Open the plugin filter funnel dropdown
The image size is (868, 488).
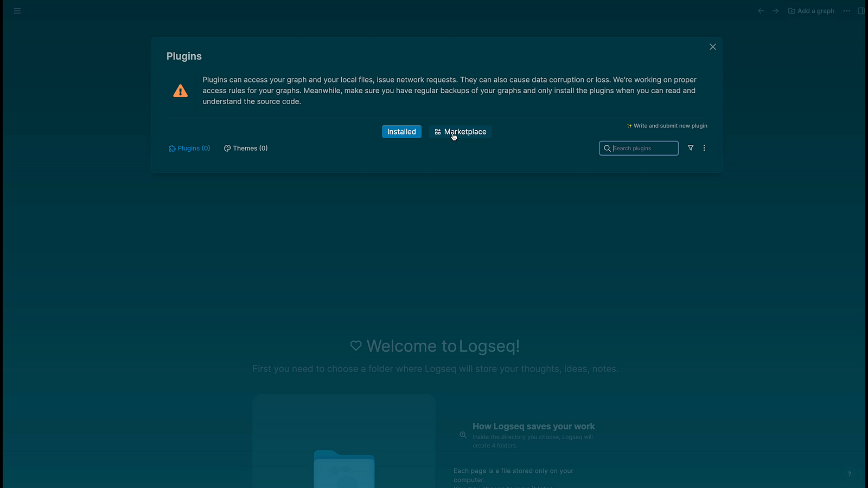[691, 147]
